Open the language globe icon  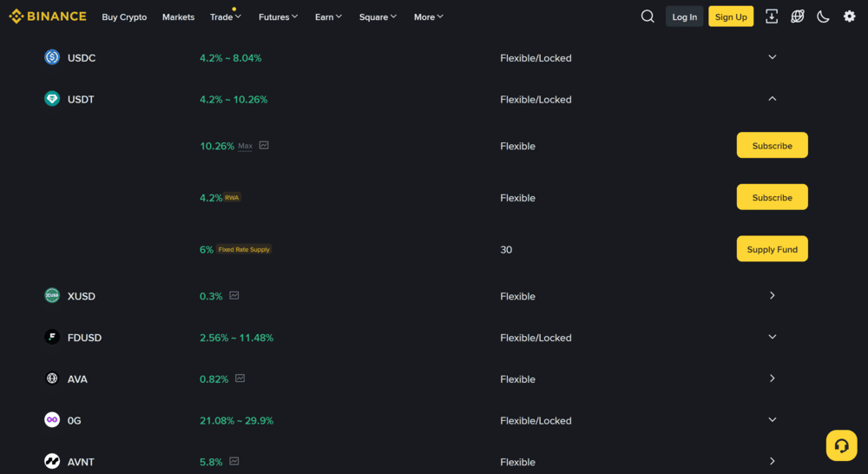pos(797,16)
